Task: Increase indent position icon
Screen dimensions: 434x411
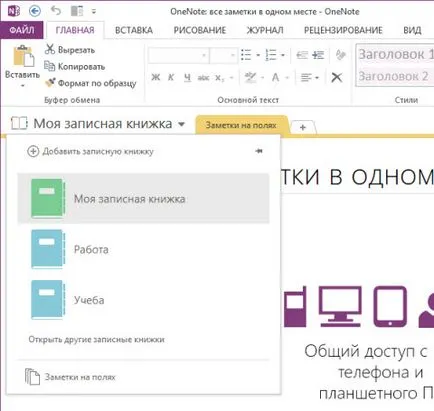Action: (318, 55)
